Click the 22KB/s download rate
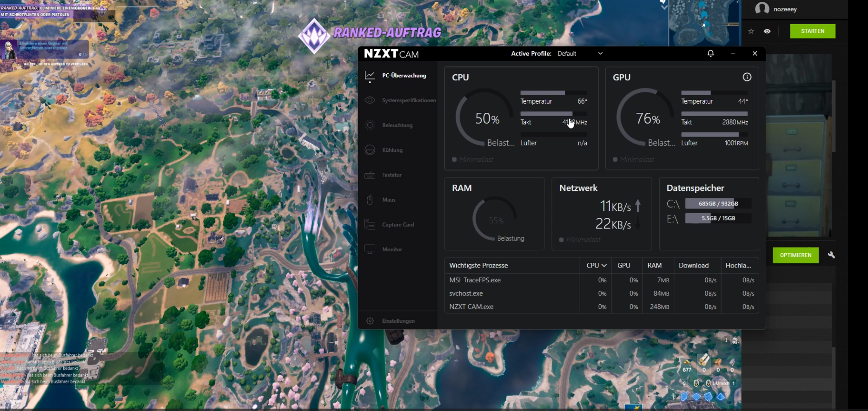868x411 pixels. click(613, 224)
